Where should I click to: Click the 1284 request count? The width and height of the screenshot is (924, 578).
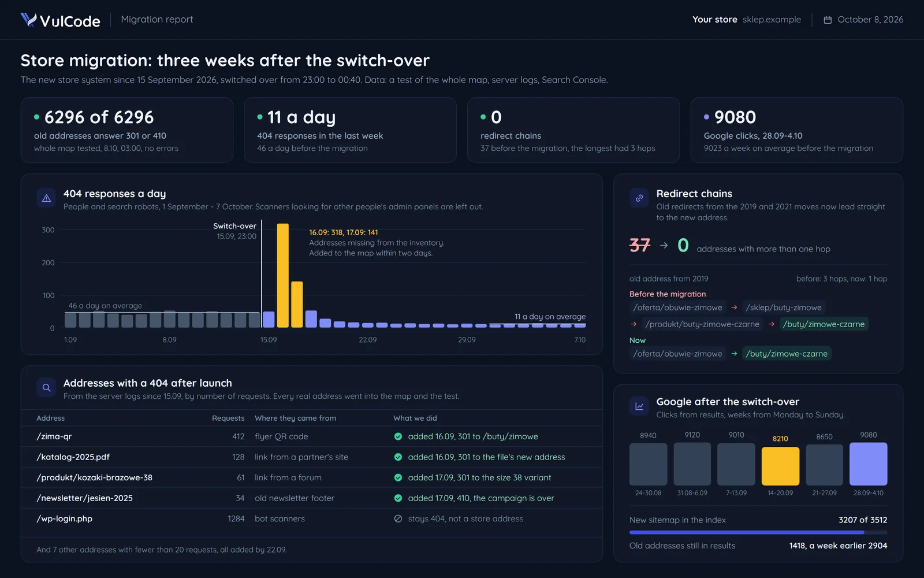click(236, 518)
